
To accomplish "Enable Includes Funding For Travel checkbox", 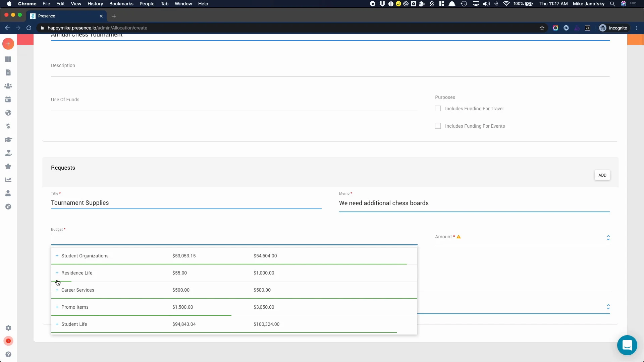I will (x=438, y=109).
